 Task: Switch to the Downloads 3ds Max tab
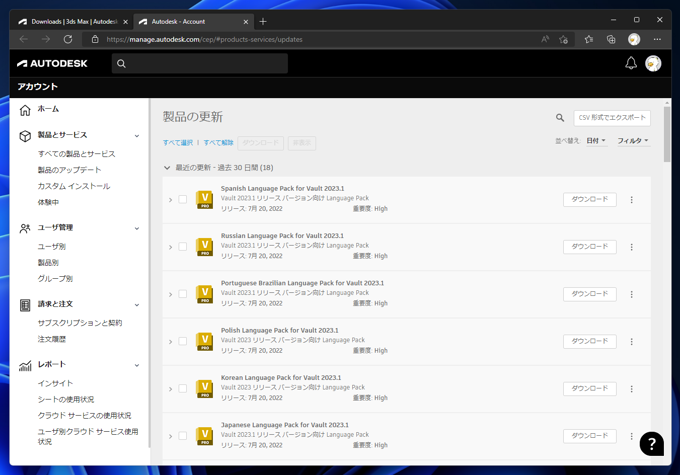73,22
